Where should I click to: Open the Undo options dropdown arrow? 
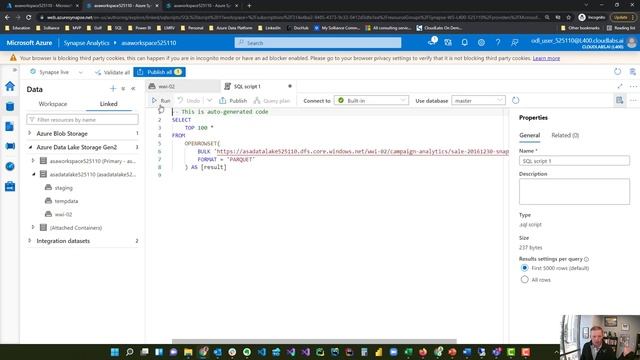[209, 100]
